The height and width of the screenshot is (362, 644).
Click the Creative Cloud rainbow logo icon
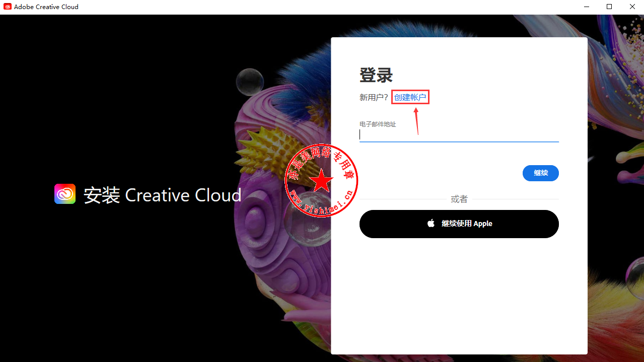coord(65,194)
